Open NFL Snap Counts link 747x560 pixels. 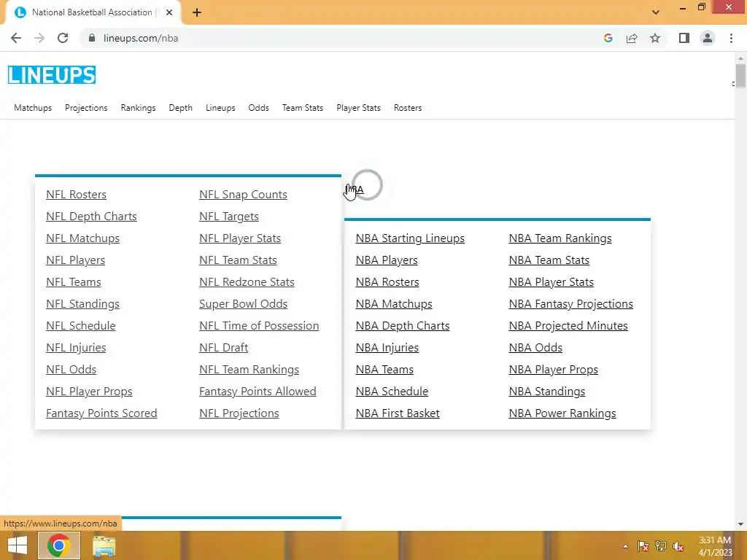(x=243, y=194)
